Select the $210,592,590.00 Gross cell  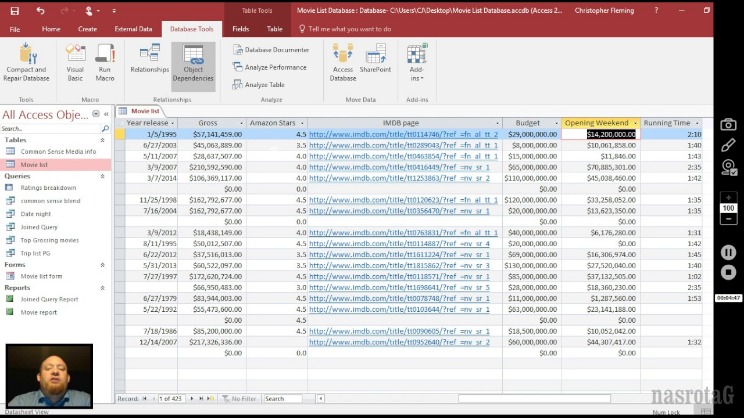[x=212, y=167]
